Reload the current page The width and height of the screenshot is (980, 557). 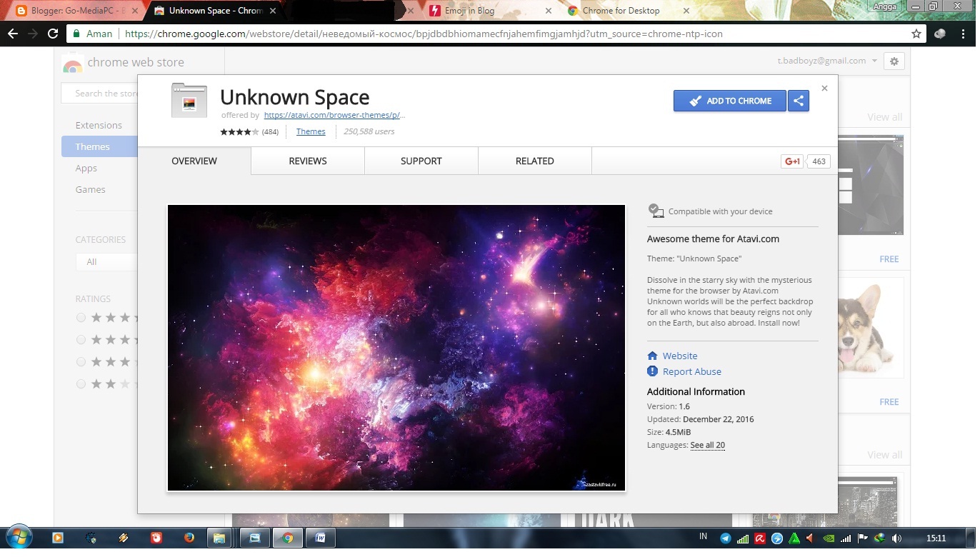(53, 33)
